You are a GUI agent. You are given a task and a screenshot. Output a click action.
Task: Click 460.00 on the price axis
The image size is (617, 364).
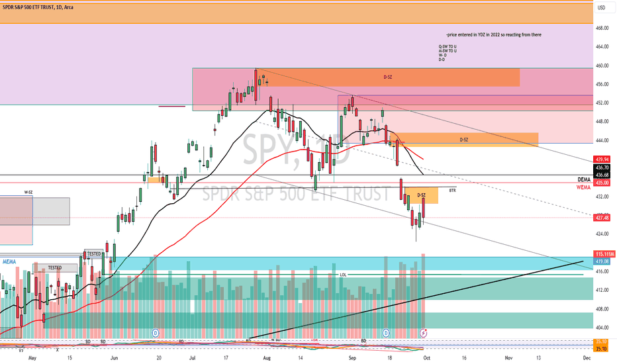[602, 66]
